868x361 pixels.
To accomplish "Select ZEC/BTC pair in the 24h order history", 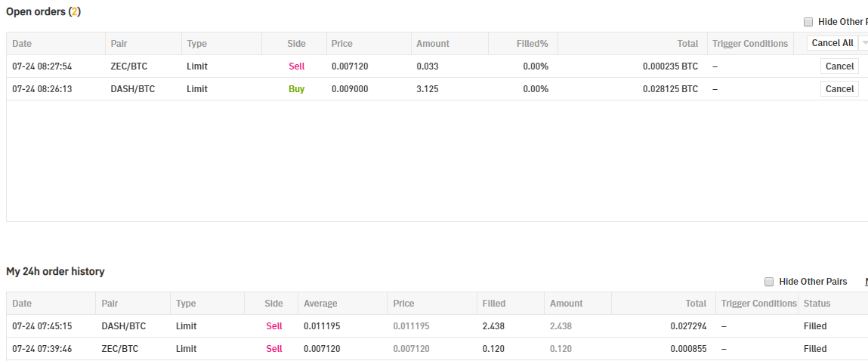I will click(x=119, y=349).
